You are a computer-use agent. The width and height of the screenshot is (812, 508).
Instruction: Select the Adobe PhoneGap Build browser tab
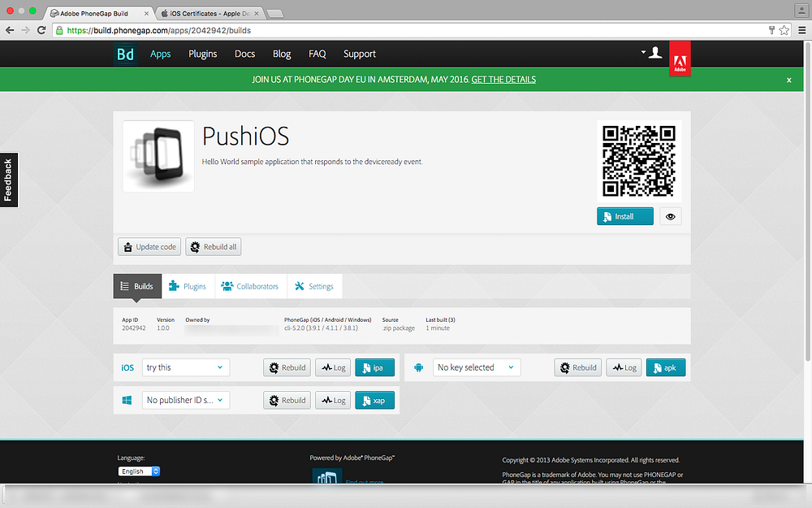(98, 14)
